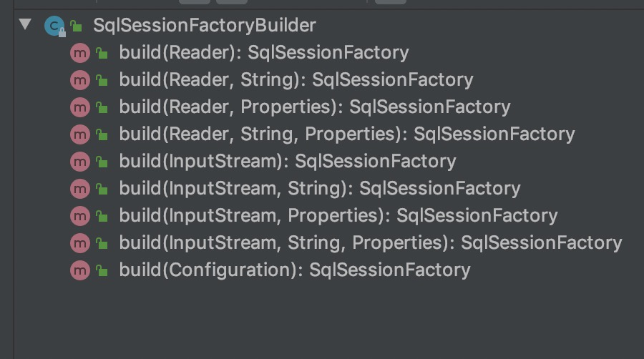Click the public lock icon beside SqlSessionFactoryBuilder
This screenshot has width=644, height=359.
click(76, 26)
